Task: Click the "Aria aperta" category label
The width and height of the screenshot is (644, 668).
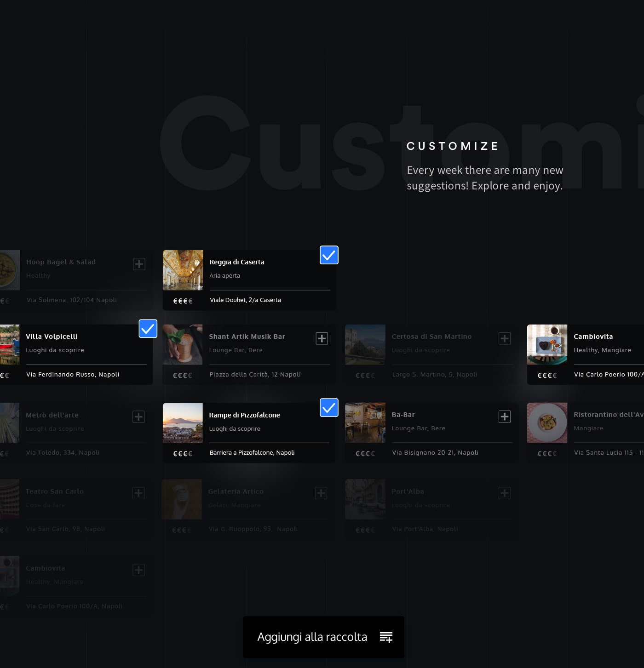Action: click(225, 276)
